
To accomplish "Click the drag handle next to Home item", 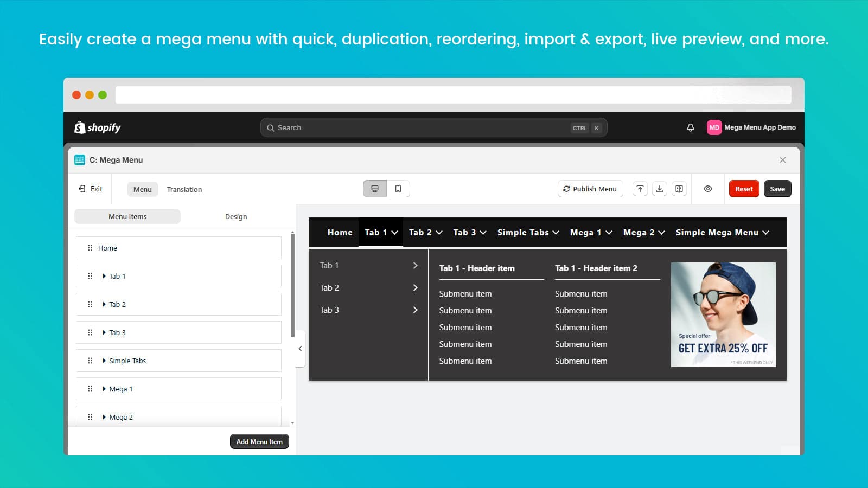I will point(90,248).
